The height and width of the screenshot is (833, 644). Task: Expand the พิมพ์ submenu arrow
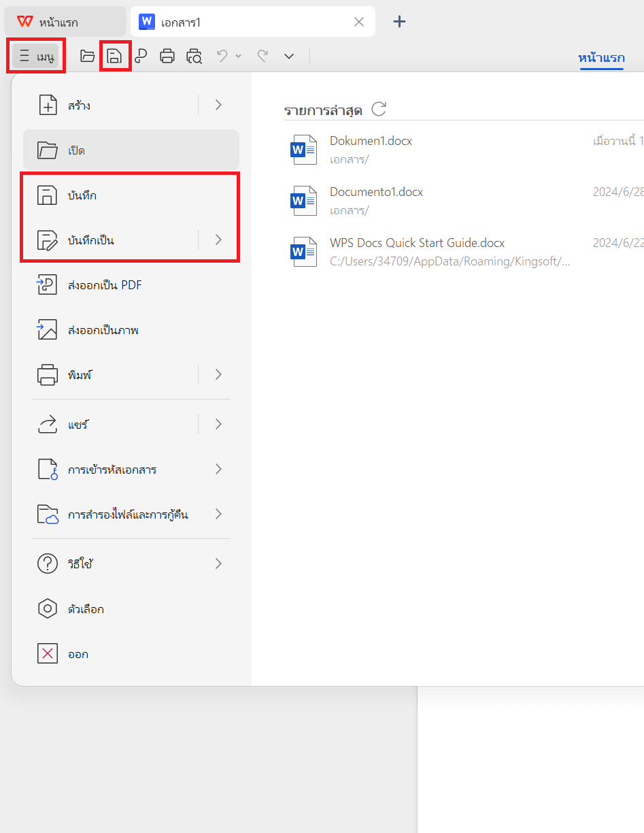click(x=218, y=374)
